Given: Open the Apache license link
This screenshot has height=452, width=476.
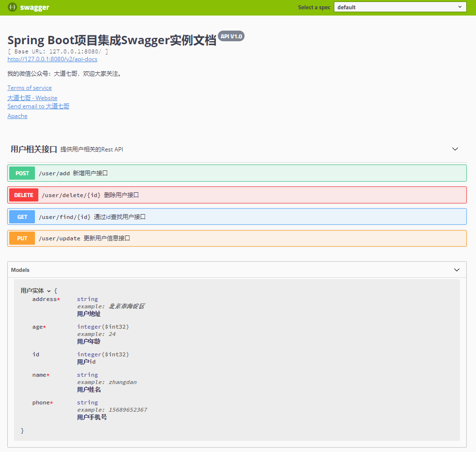Looking at the screenshot, I should click(17, 116).
